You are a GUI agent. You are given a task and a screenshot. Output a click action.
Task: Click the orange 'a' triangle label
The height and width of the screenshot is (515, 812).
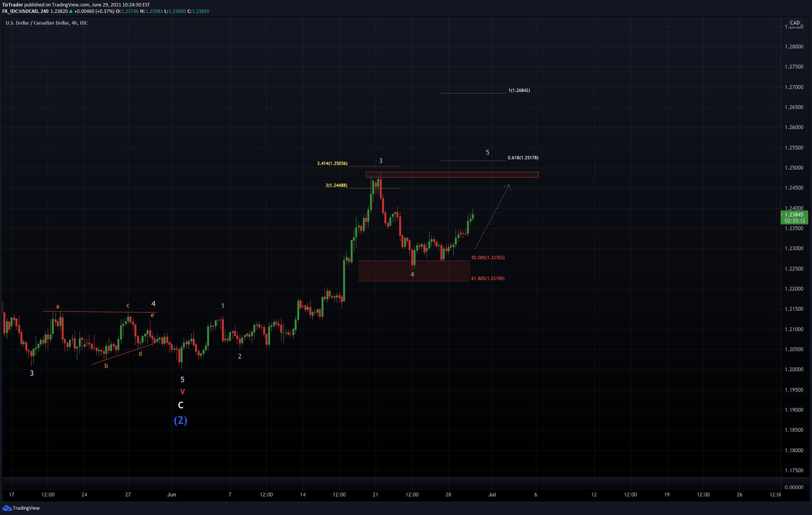click(x=58, y=307)
